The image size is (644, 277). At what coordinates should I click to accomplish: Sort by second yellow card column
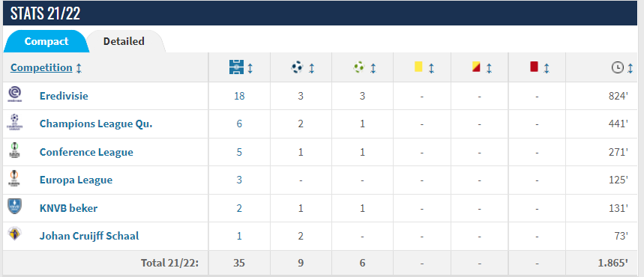coord(482,67)
